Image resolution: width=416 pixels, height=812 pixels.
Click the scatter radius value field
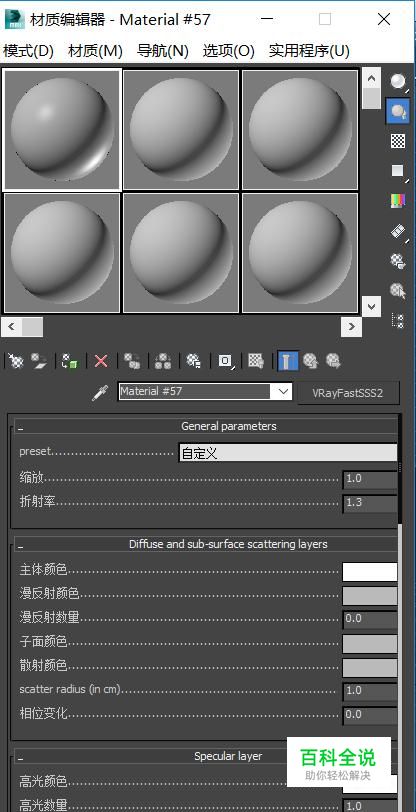click(x=370, y=691)
